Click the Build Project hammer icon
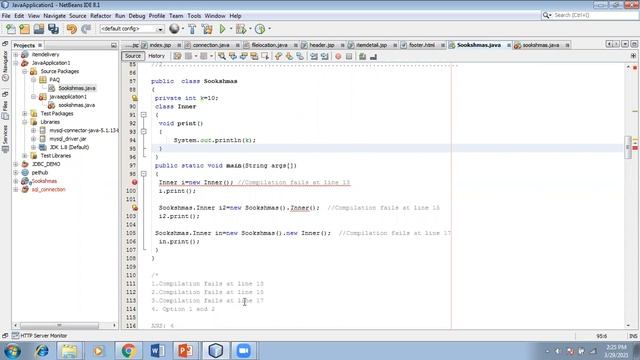Image resolution: width=640 pixels, height=360 pixels. (192, 29)
